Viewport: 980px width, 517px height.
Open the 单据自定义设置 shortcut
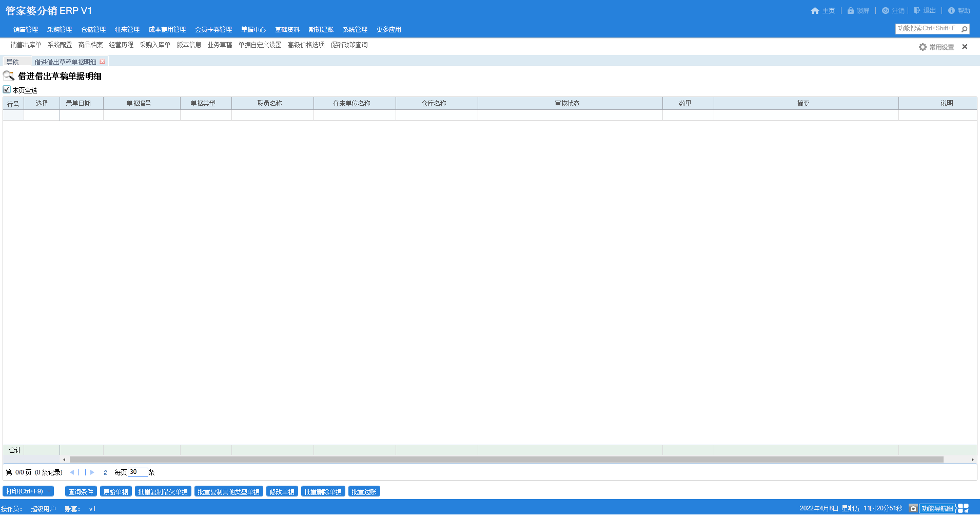pyautogui.click(x=260, y=45)
